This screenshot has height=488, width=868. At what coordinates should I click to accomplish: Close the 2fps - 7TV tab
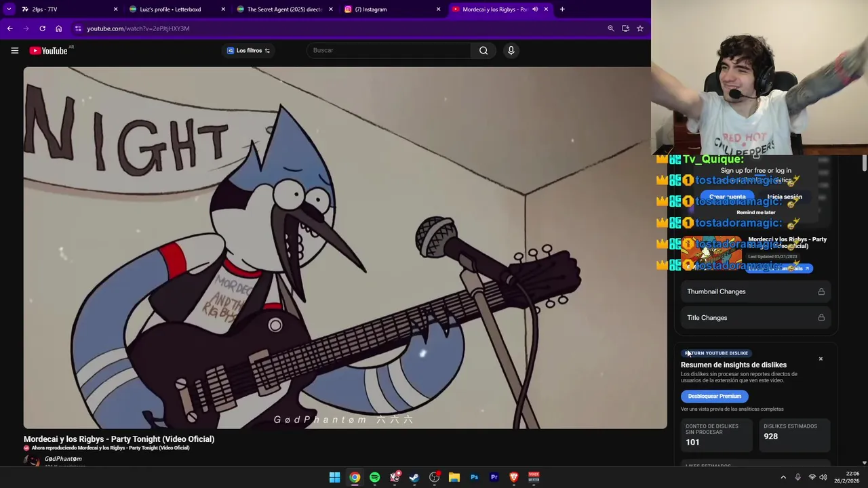pyautogui.click(x=115, y=9)
